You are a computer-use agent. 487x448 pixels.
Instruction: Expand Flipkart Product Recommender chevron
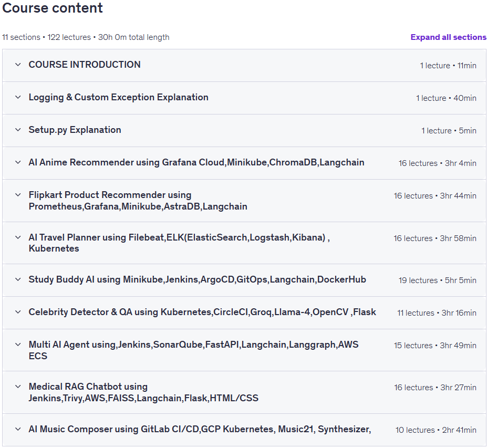[x=18, y=195]
